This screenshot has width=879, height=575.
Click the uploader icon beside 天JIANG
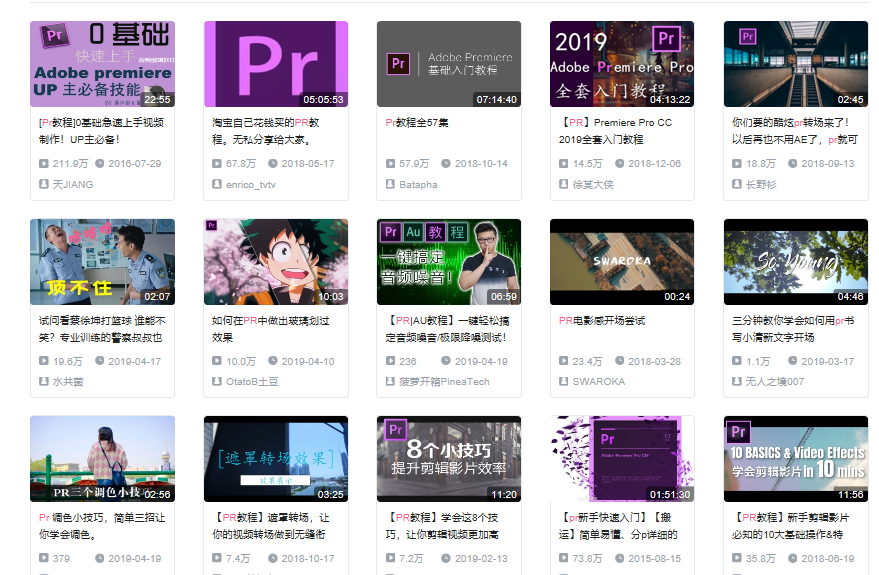44,184
